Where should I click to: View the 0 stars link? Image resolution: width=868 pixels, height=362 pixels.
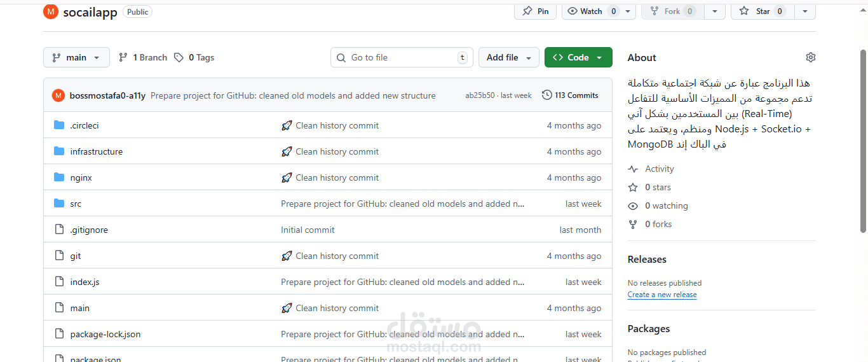click(x=650, y=187)
